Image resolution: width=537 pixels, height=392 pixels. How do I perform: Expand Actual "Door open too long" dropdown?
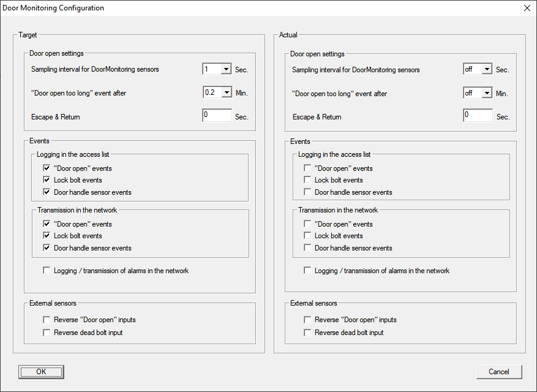tap(487, 93)
